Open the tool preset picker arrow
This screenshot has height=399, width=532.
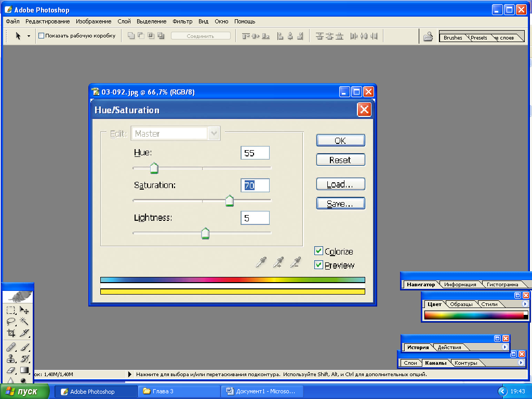[x=29, y=36]
